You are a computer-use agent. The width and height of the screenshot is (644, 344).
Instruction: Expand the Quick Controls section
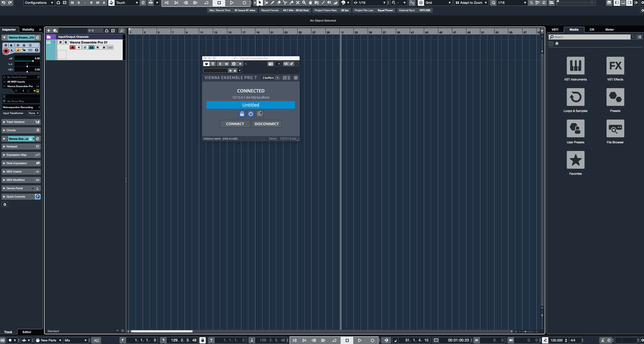[x=18, y=197]
